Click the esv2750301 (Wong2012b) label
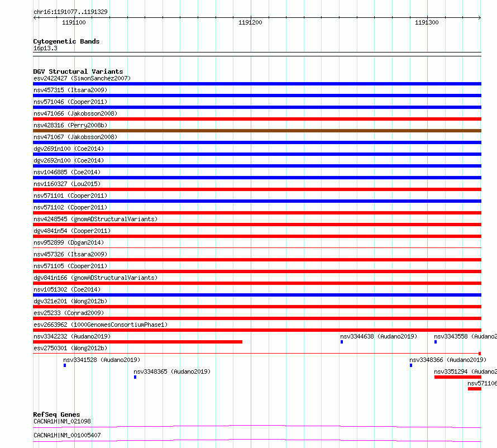 [x=70, y=348]
